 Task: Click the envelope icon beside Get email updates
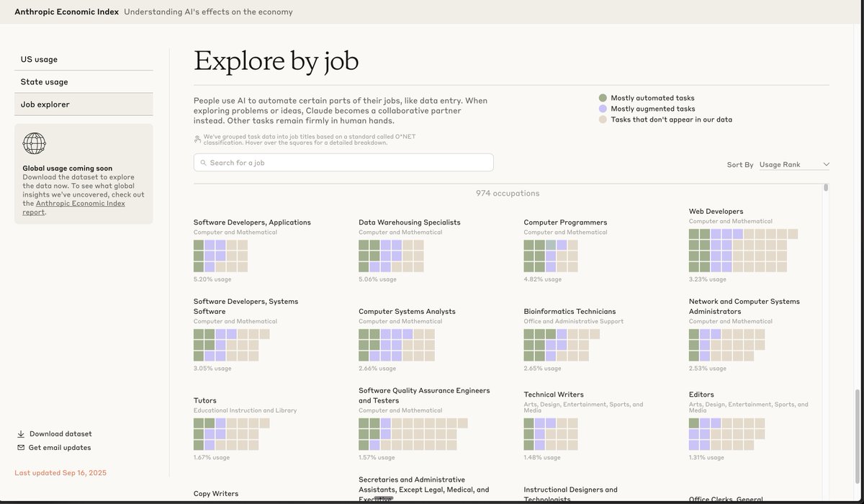(21, 448)
